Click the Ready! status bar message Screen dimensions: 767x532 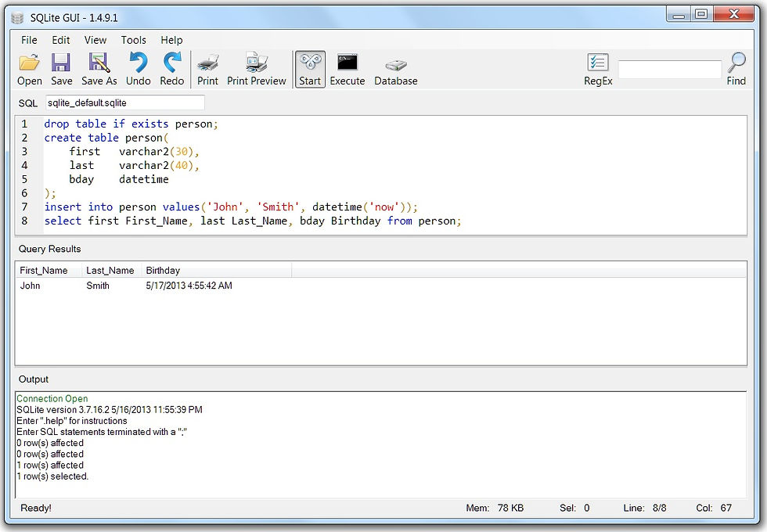pos(36,508)
